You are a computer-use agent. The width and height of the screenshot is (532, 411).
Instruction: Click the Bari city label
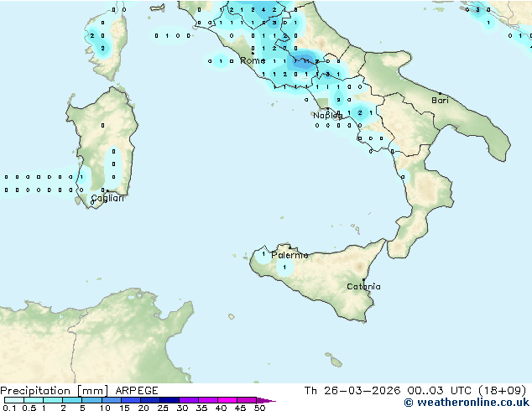pyautogui.click(x=440, y=100)
